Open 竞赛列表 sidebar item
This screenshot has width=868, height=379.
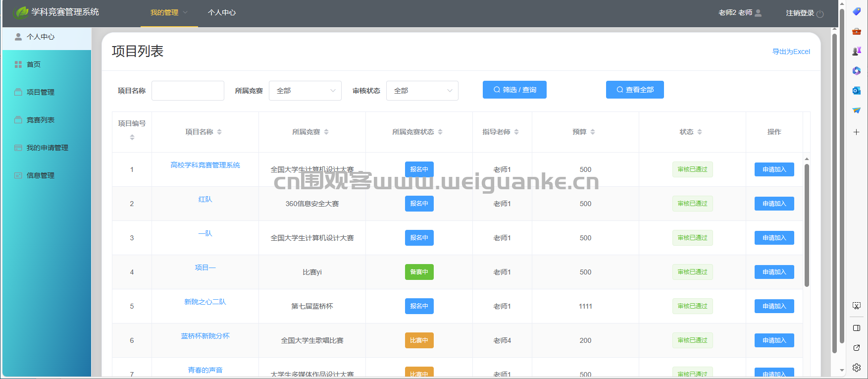pos(47,120)
